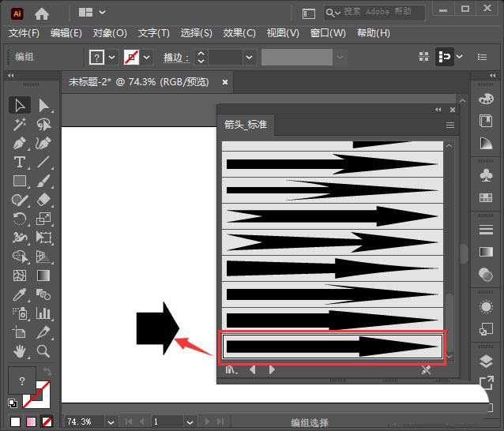Swap fill and stroke colors
Screen dimensions: 504x431
[x=47, y=372]
